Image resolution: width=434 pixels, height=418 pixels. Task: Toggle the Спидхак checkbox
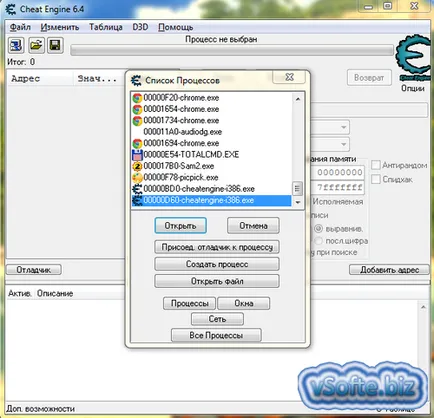coord(376,179)
